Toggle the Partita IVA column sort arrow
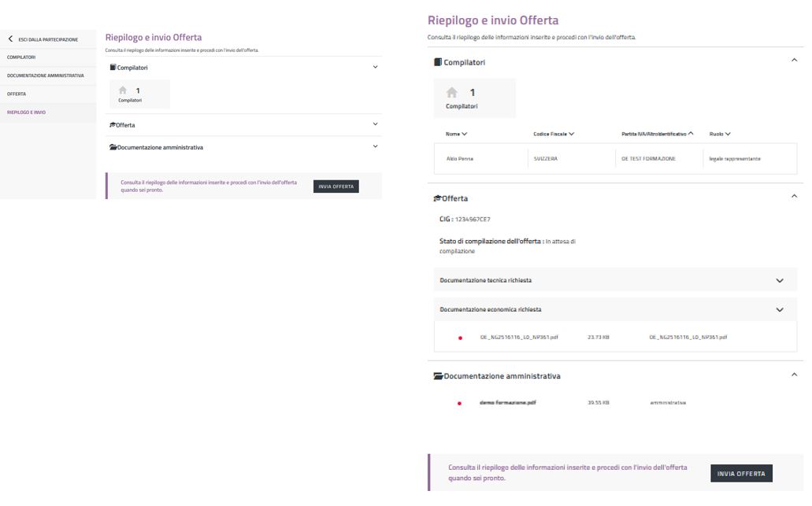This screenshot has height=506, width=812. [691, 134]
